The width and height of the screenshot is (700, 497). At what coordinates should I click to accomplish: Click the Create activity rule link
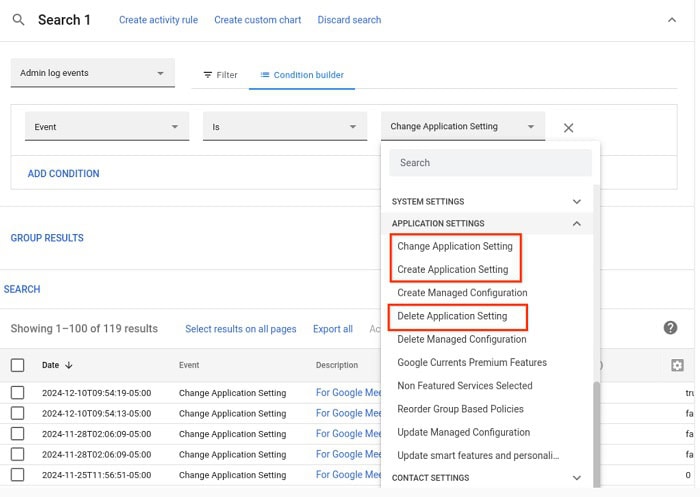pos(158,20)
